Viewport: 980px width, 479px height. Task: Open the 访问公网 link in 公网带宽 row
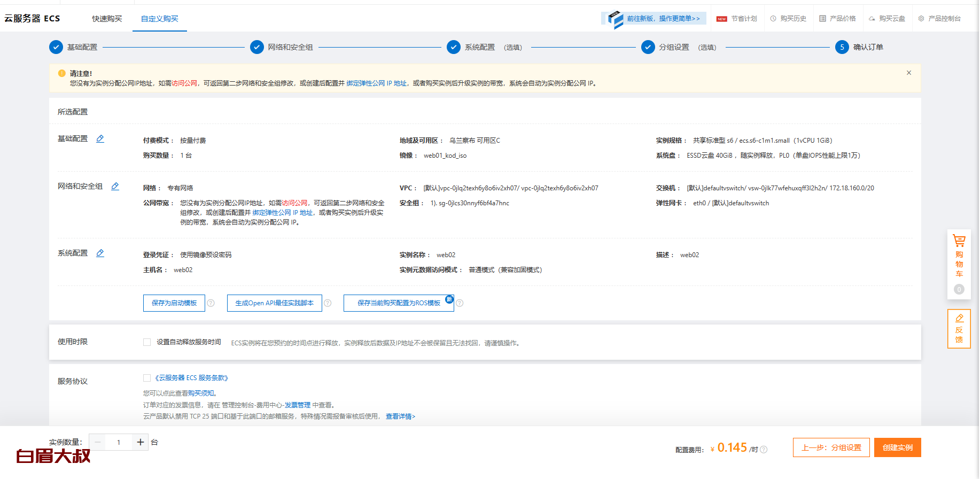point(294,203)
